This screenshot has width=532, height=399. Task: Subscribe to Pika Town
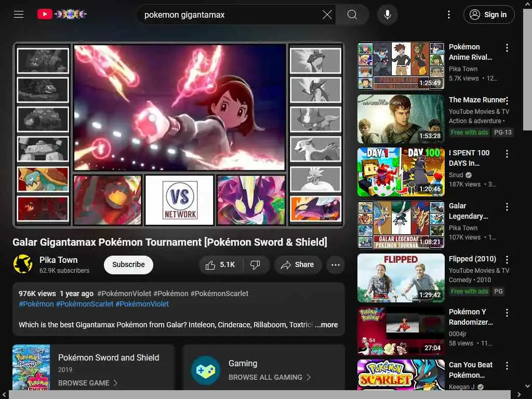point(128,264)
